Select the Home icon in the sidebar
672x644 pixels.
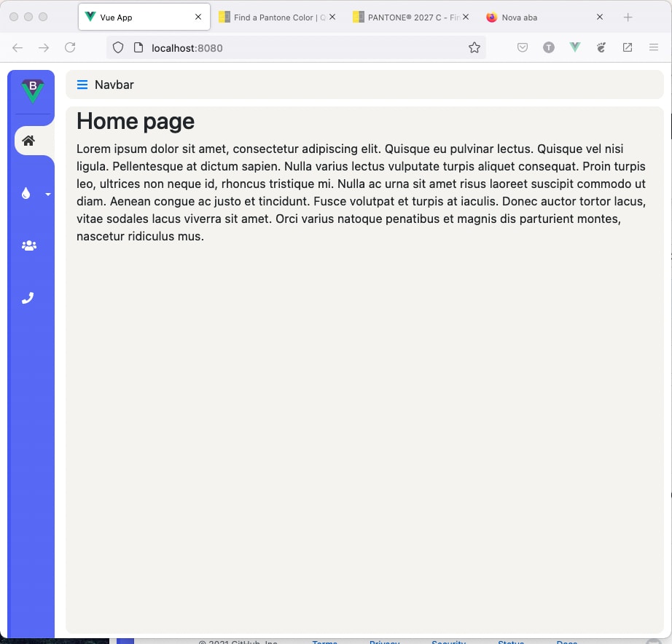[x=28, y=141]
